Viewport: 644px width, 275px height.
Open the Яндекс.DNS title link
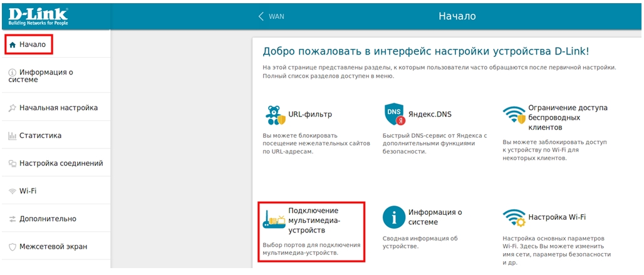pos(429,115)
